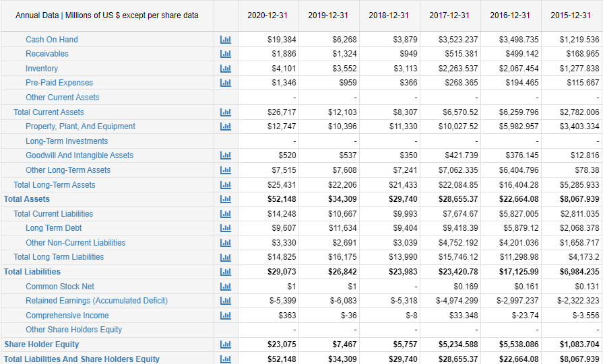
Task: Click the $23,075 Share Holder Equity cell
Action: click(x=268, y=344)
